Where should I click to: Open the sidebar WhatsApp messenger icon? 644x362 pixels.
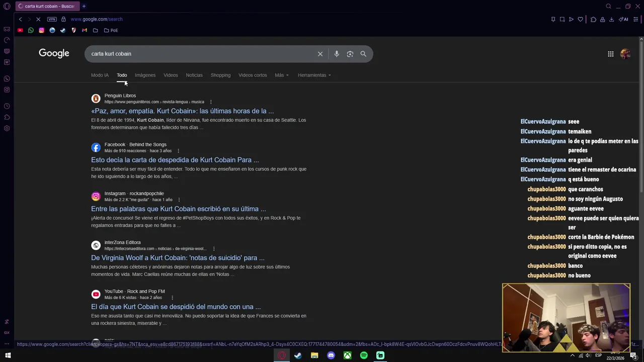coord(7,78)
